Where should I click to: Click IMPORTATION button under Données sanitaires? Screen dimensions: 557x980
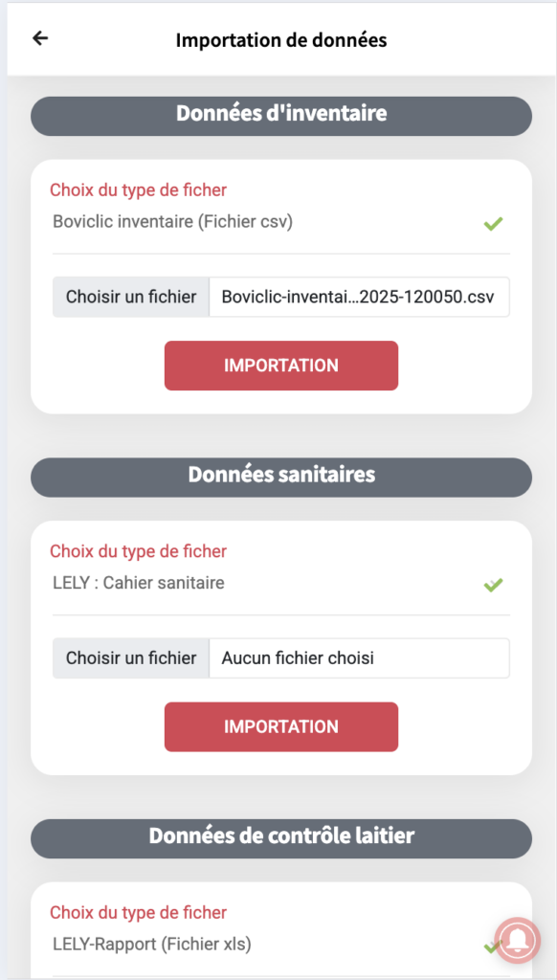pyautogui.click(x=281, y=727)
